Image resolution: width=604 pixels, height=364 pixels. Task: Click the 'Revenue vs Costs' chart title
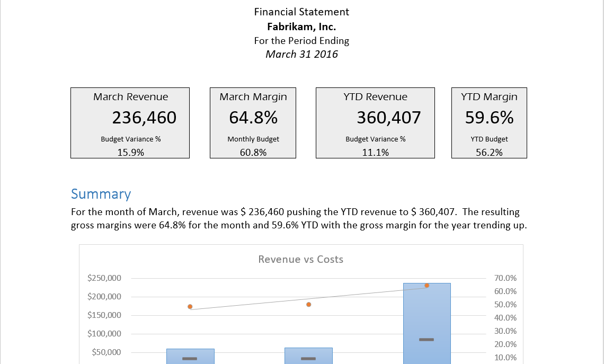pos(301,259)
